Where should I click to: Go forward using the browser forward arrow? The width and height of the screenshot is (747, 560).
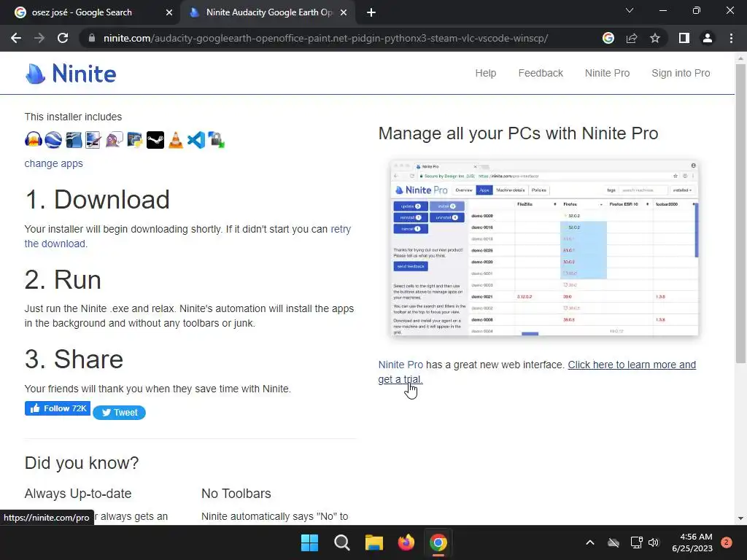click(39, 38)
